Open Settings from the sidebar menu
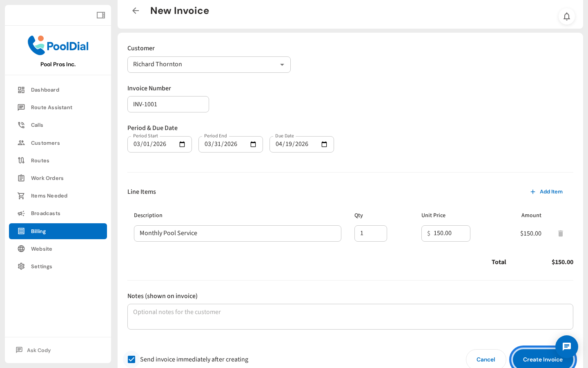Screen dimensions: 588x368 coord(41,266)
